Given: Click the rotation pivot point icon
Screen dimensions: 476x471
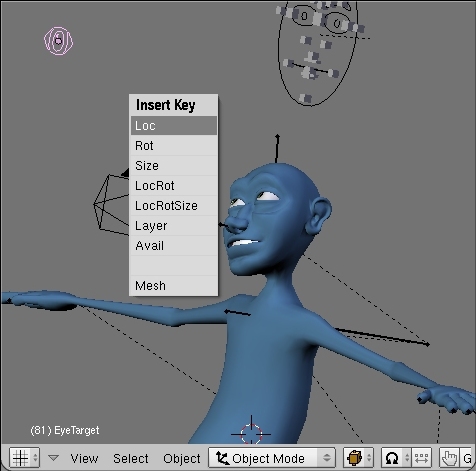Looking at the screenshot, I should 392,458.
